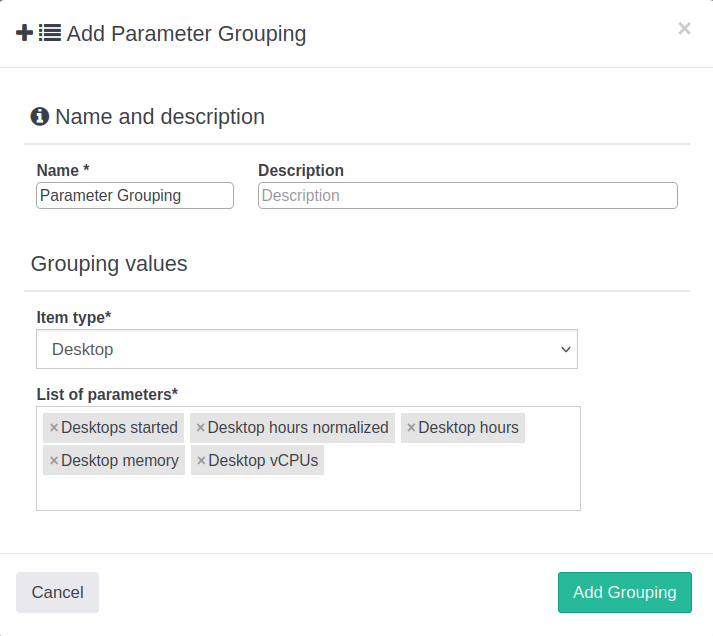This screenshot has width=713, height=636.
Task: Remove the Desktops started parameter tag
Action: pyautogui.click(x=54, y=428)
